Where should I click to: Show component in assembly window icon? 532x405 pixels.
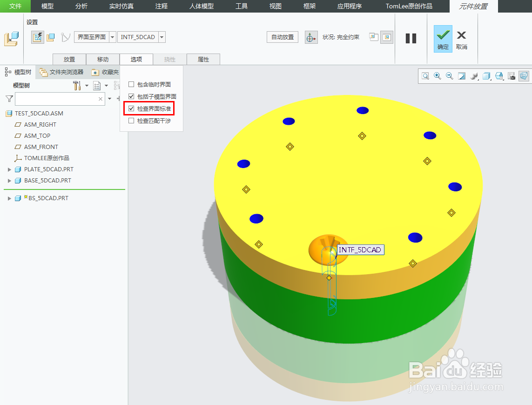click(x=387, y=37)
